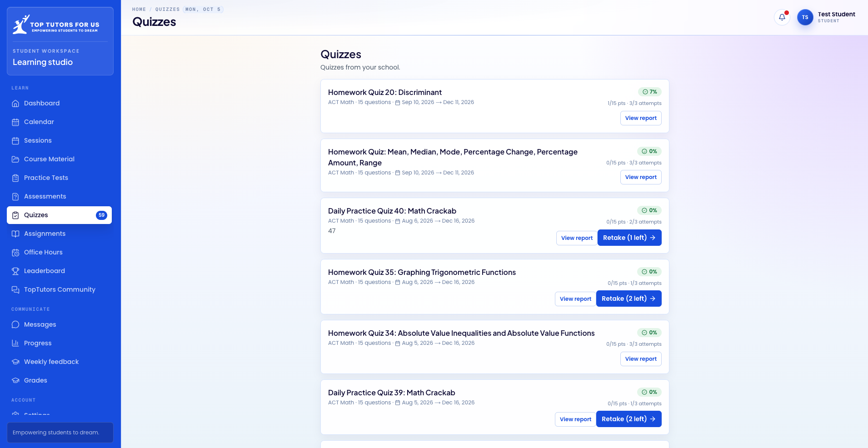Retake Homework Quiz 35 Graphing Trigonometric Functions
This screenshot has width=868, height=448.
point(629,299)
